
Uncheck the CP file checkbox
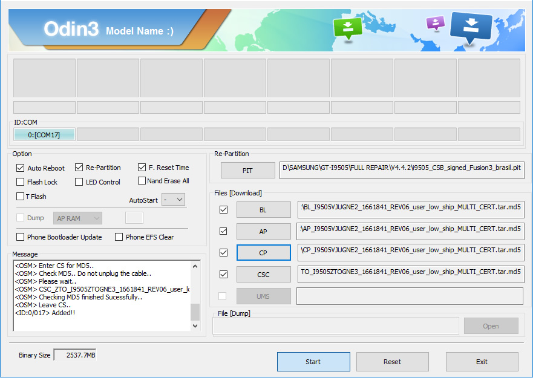point(223,253)
